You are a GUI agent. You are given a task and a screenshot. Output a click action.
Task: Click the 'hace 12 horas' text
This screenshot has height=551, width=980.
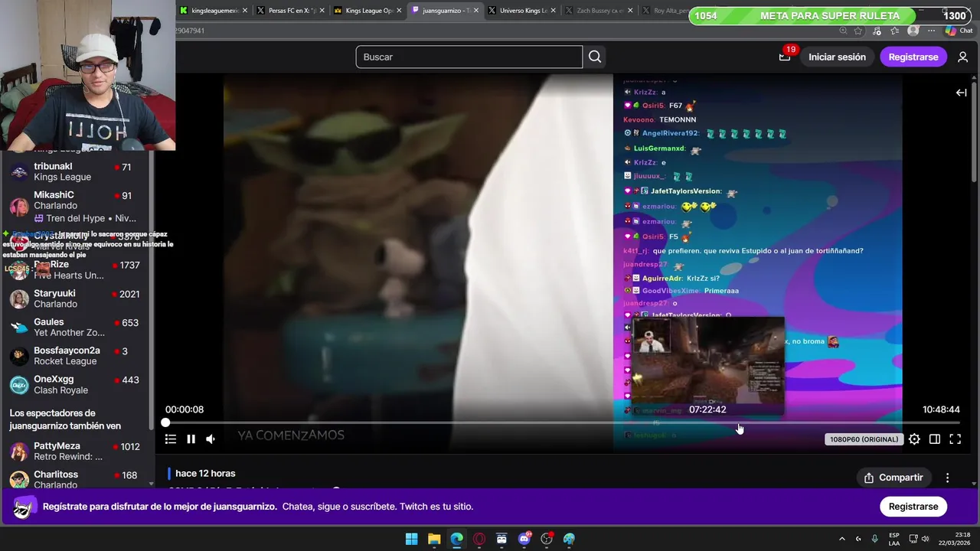click(x=205, y=474)
